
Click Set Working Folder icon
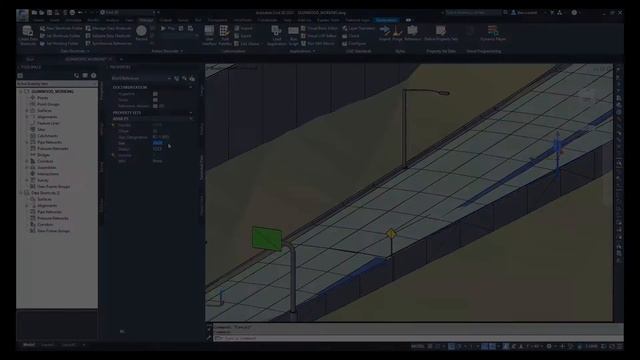click(42, 43)
